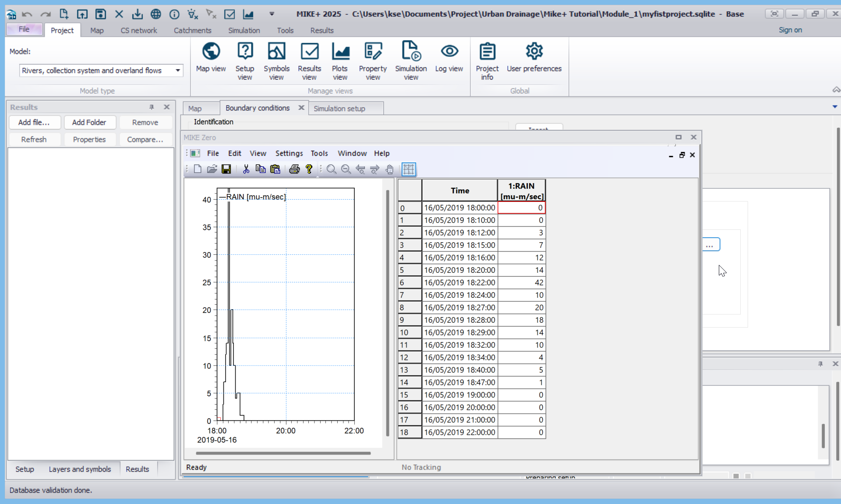This screenshot has height=504, width=841.
Task: Open the Settings menu in MIKE Zero
Action: (289, 153)
